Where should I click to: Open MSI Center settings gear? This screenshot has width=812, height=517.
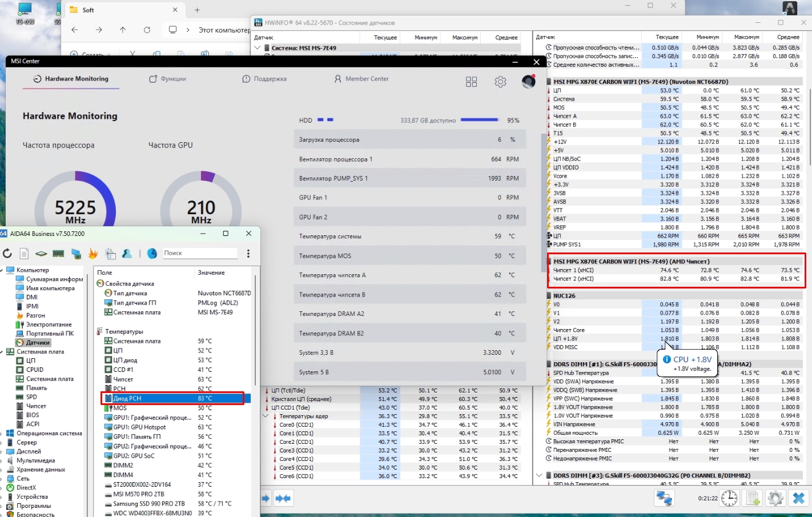click(500, 82)
